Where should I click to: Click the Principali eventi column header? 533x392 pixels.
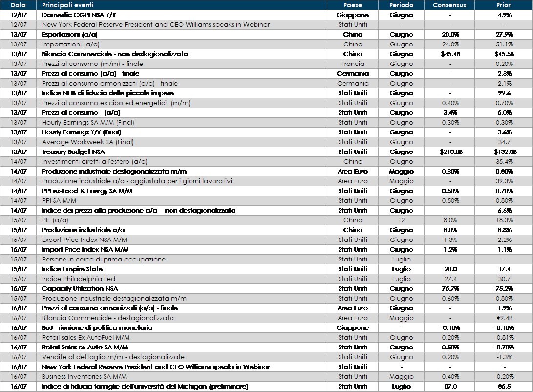pos(67,5)
